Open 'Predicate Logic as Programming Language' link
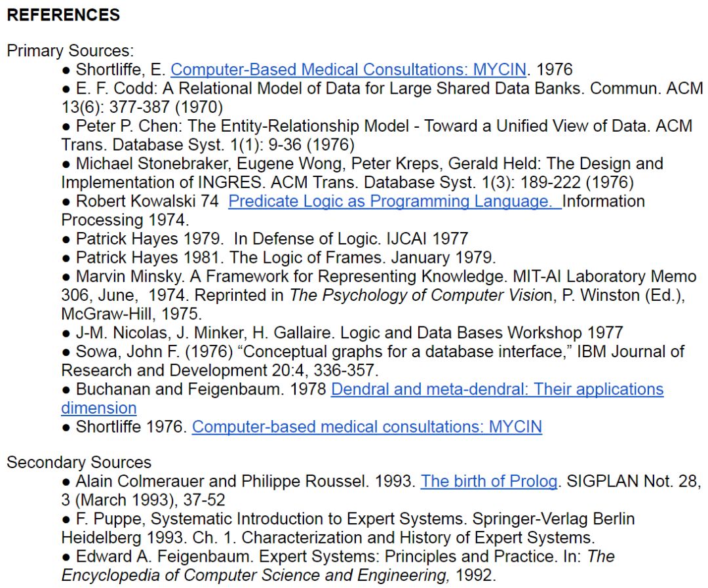The width and height of the screenshot is (708, 588). tap(395, 201)
